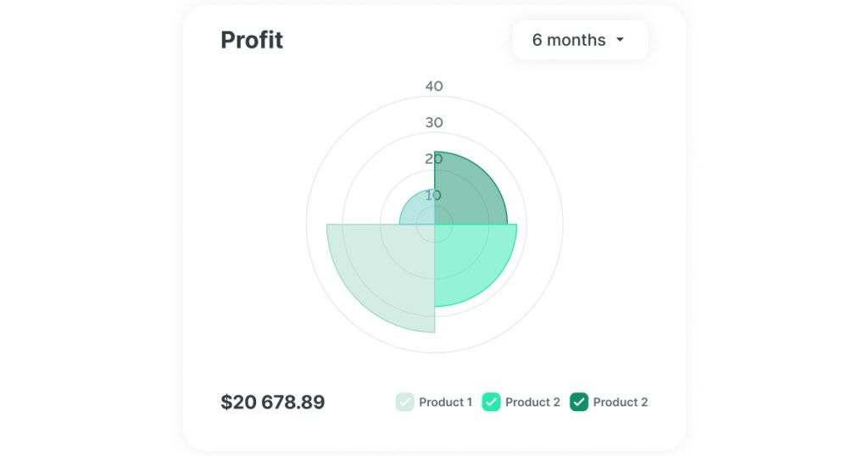Click the 6 months text label
This screenshot has width=868, height=456.
pos(569,40)
